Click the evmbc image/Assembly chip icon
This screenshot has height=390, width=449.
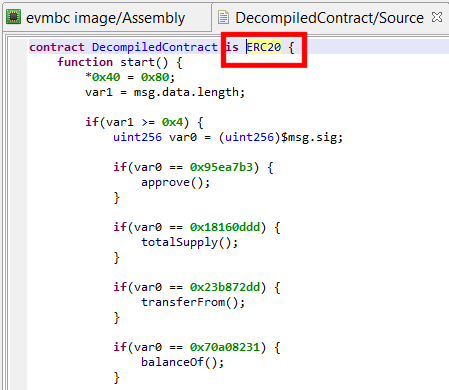[14, 17]
